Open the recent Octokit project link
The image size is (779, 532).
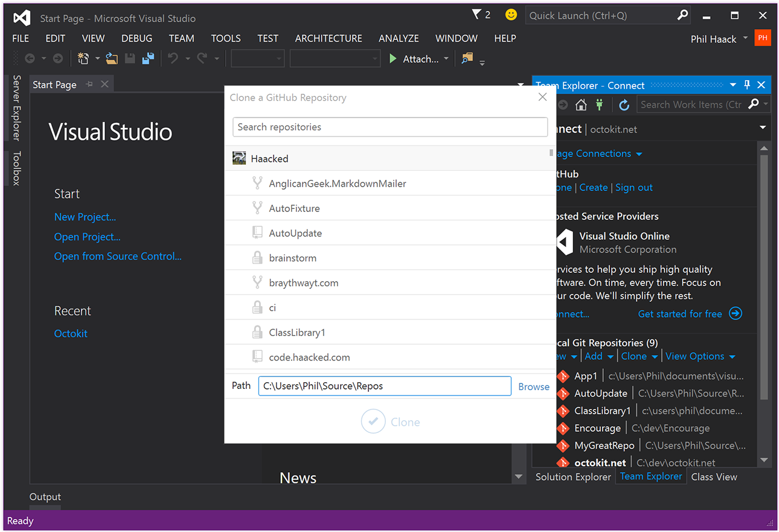tap(71, 333)
